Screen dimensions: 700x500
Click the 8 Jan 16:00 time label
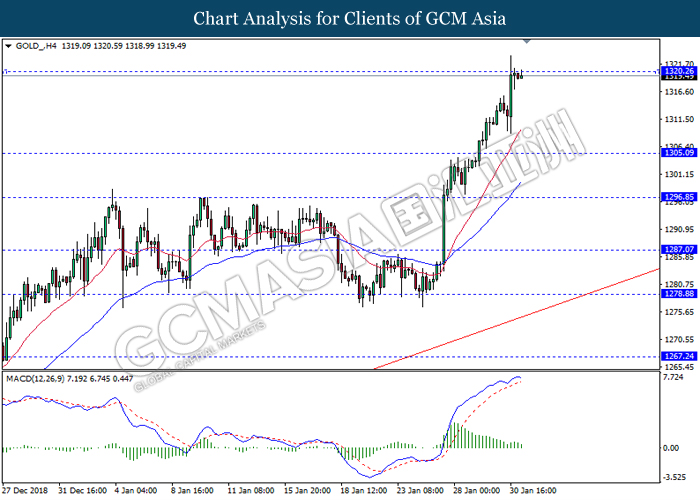pos(193,490)
